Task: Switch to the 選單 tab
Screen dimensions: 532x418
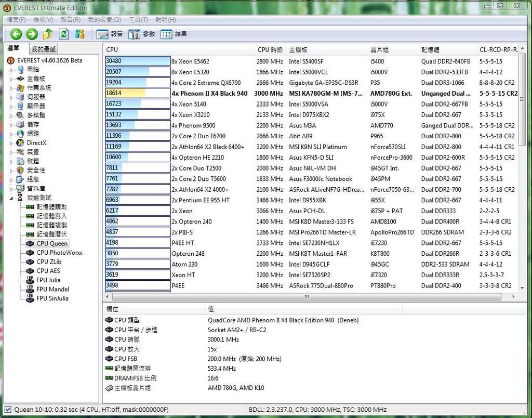Action: coord(14,48)
